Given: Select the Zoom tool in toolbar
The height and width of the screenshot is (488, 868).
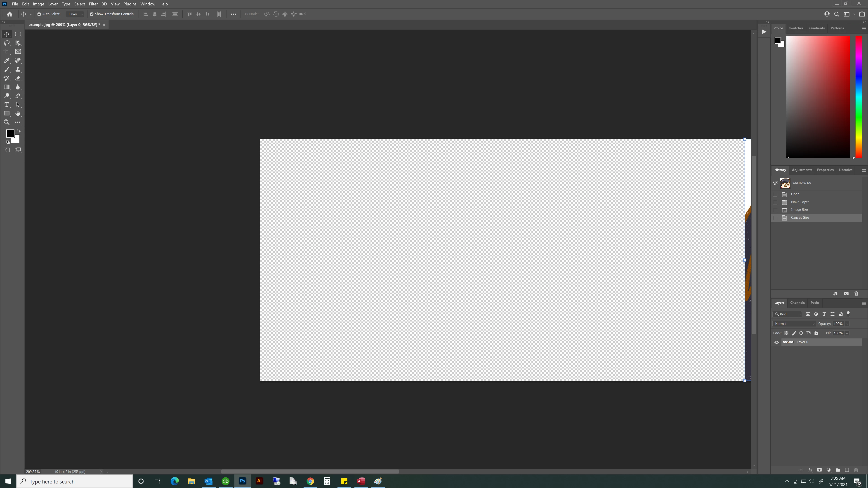Looking at the screenshot, I should click(x=7, y=122).
